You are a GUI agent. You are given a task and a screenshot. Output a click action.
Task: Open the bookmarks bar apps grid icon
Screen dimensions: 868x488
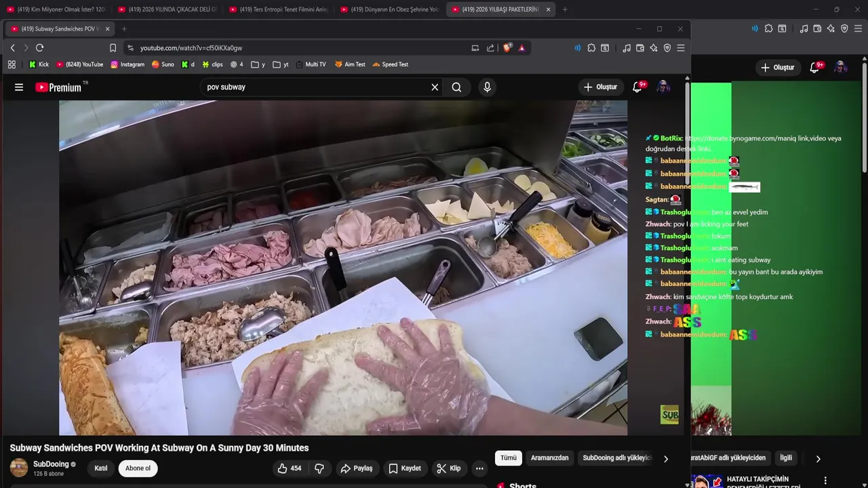click(x=12, y=64)
